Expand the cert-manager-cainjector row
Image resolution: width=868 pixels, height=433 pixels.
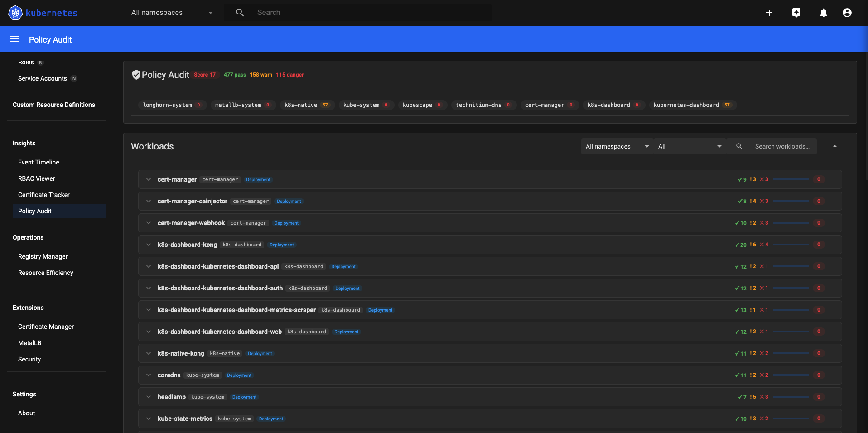tap(149, 201)
